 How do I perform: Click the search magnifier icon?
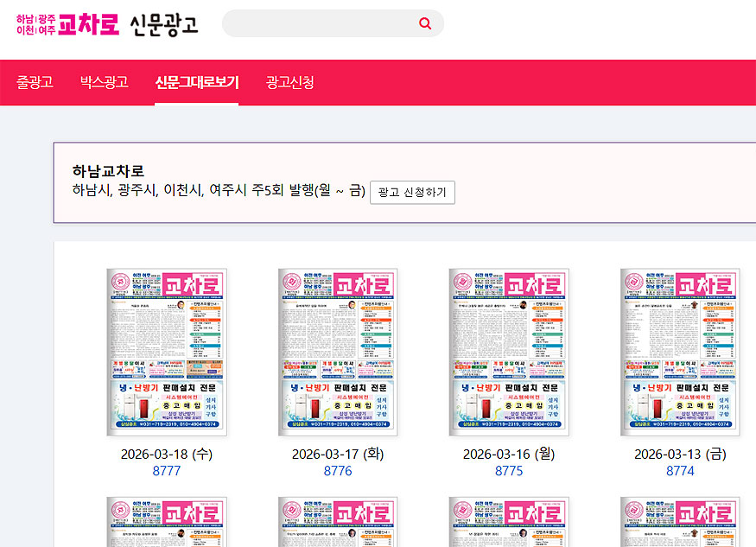pyautogui.click(x=424, y=23)
